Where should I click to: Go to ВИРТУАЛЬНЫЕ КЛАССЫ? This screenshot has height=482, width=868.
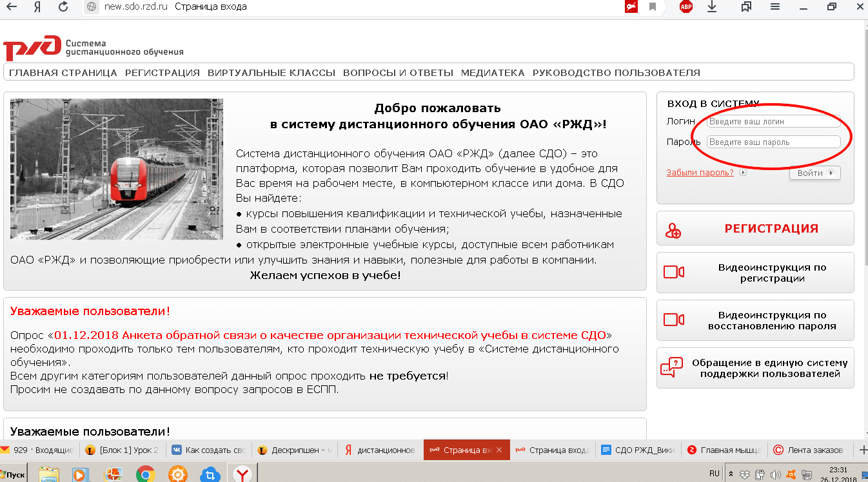271,73
